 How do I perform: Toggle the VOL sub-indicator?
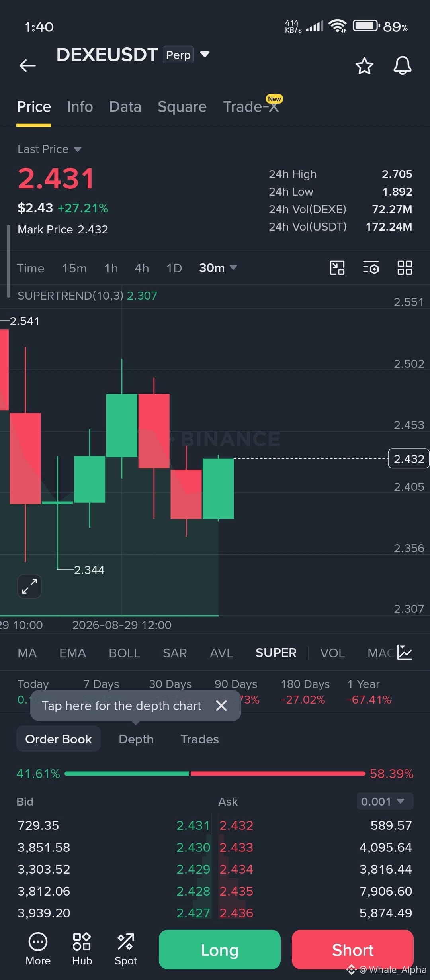point(332,653)
